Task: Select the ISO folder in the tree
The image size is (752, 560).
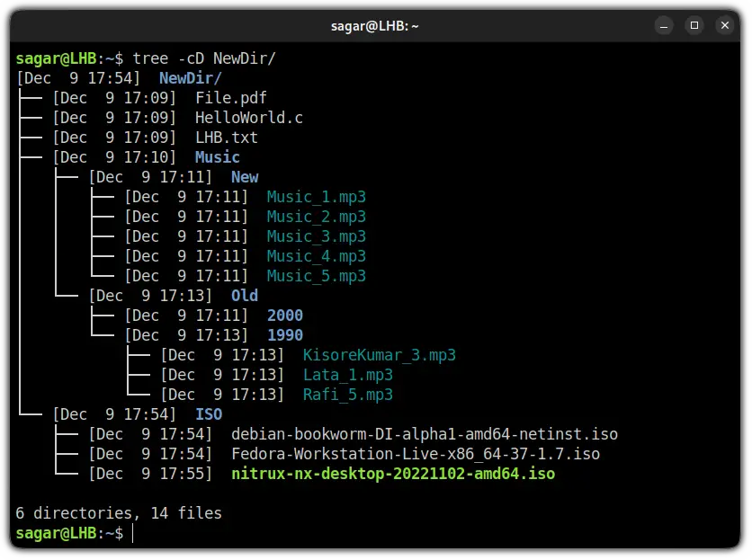Action: click(209, 413)
